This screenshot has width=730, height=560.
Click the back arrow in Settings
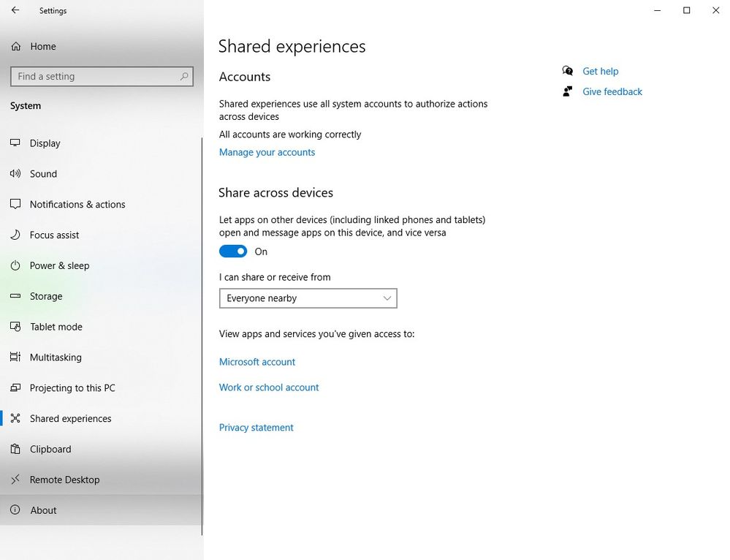[x=15, y=10]
